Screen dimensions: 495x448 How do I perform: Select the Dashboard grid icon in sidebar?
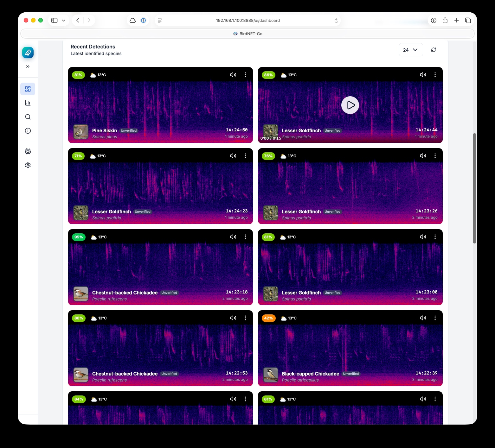point(28,89)
